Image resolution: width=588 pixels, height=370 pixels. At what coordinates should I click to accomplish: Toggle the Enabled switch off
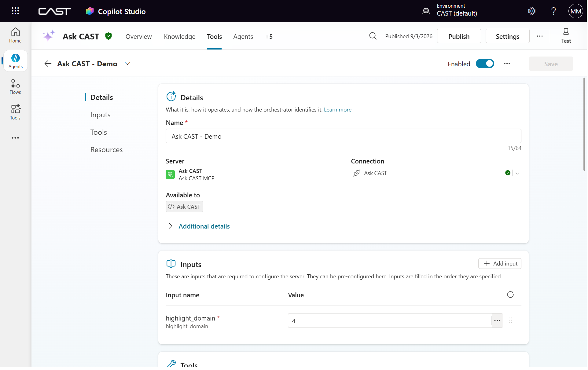click(485, 64)
